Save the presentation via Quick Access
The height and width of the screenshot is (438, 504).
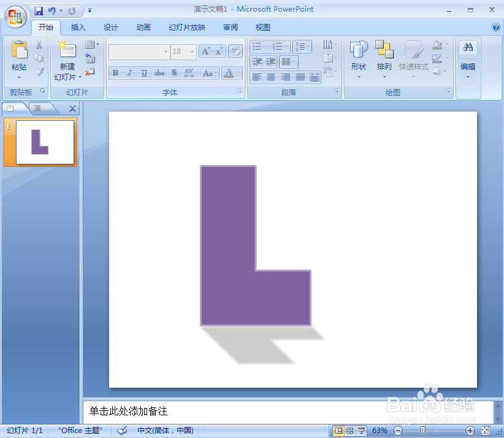[x=39, y=11]
